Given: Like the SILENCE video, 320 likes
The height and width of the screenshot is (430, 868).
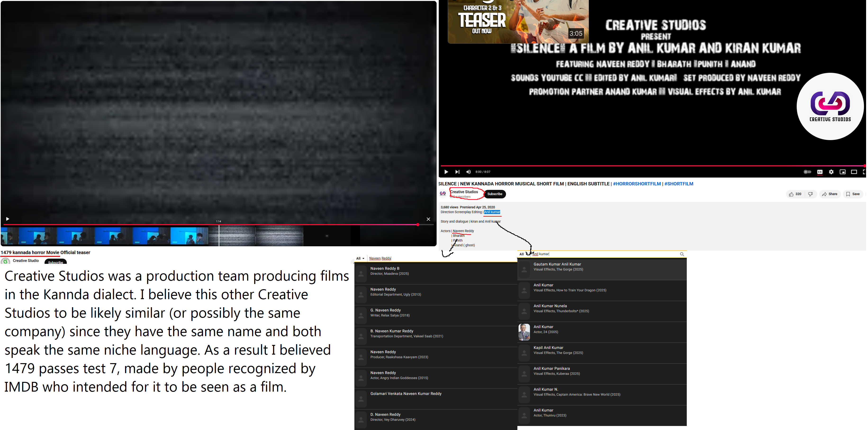Looking at the screenshot, I should pos(795,194).
